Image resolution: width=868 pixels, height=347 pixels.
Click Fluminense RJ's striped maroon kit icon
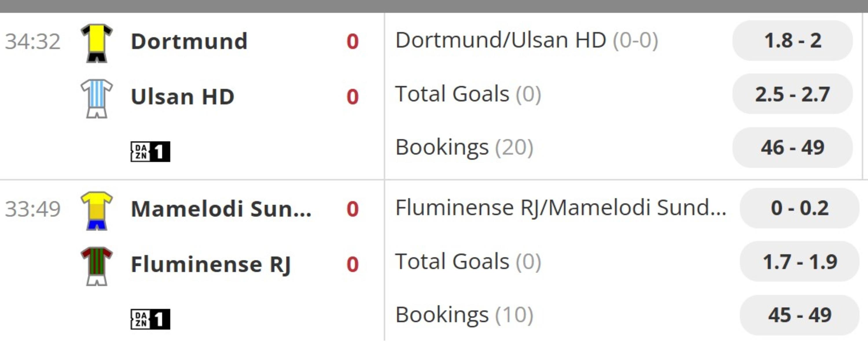96,266
